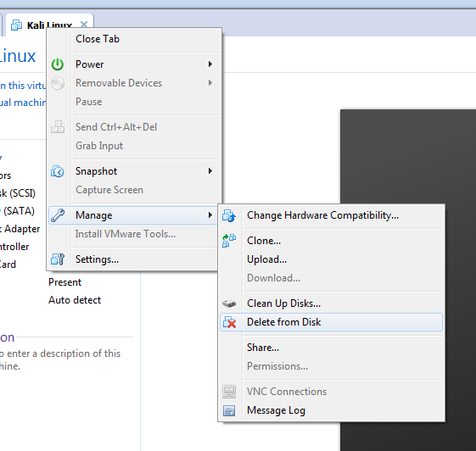Click the blue 'ual machin' link
The width and height of the screenshot is (476, 451).
click(x=23, y=103)
